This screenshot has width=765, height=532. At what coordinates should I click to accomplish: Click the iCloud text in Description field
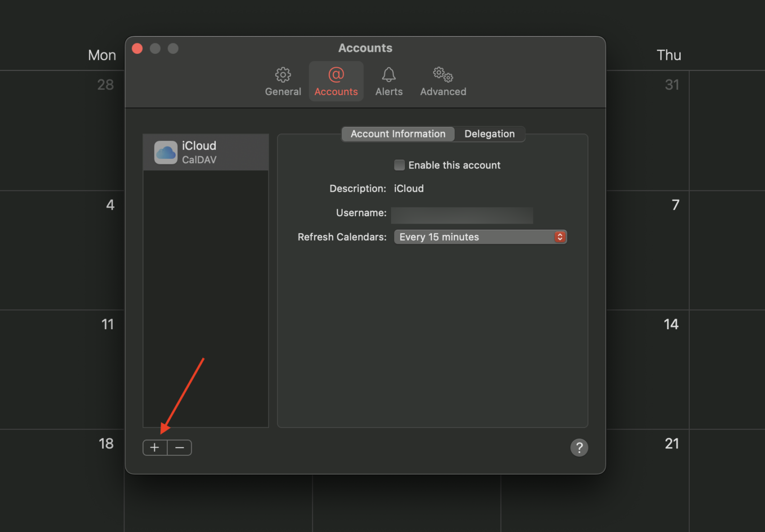point(409,189)
